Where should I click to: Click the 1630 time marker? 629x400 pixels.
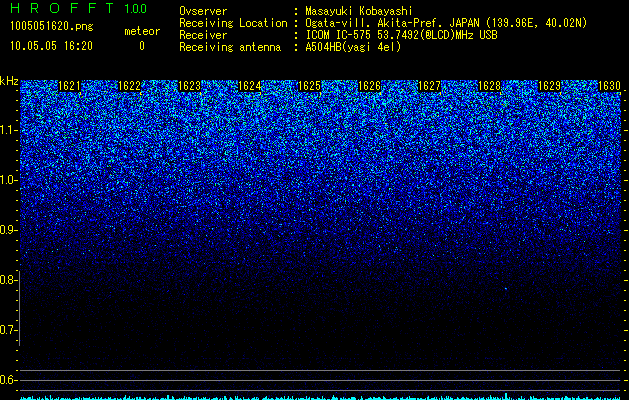coord(610,86)
